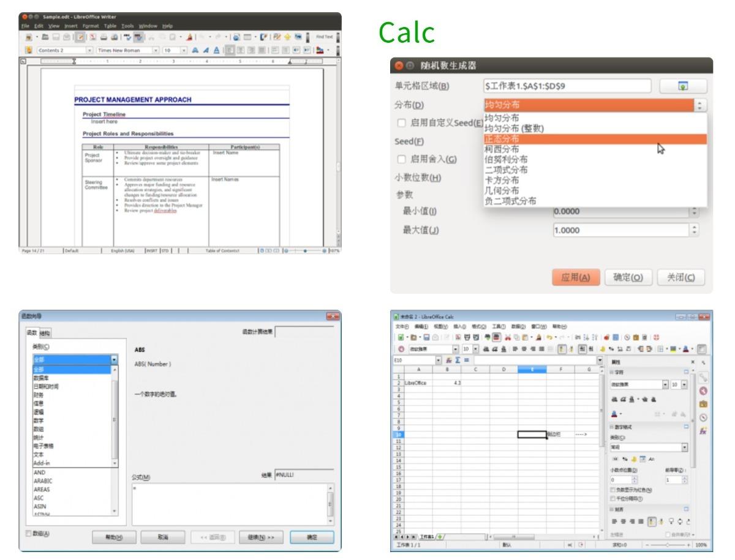The image size is (735, 560).
Task: Select 工作表1 sheet tab in Calc
Action: tap(426, 537)
